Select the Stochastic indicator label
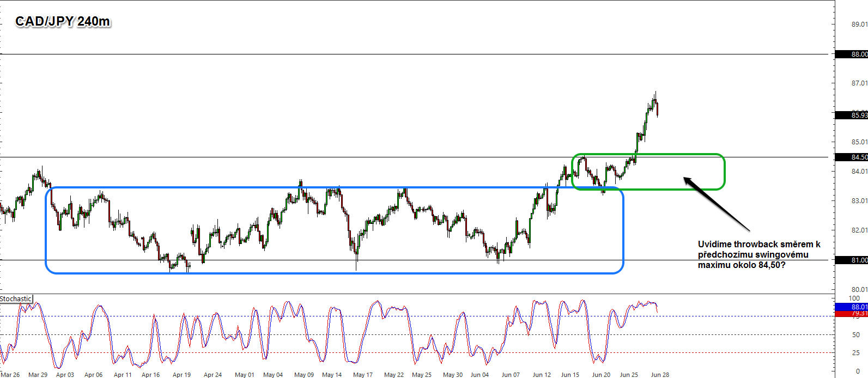868x378 pixels. (16, 298)
